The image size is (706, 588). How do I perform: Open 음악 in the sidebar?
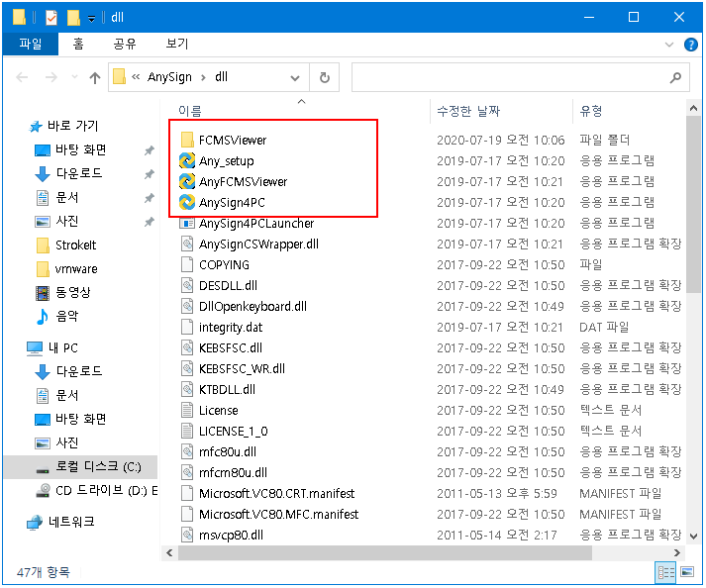pyautogui.click(x=66, y=316)
